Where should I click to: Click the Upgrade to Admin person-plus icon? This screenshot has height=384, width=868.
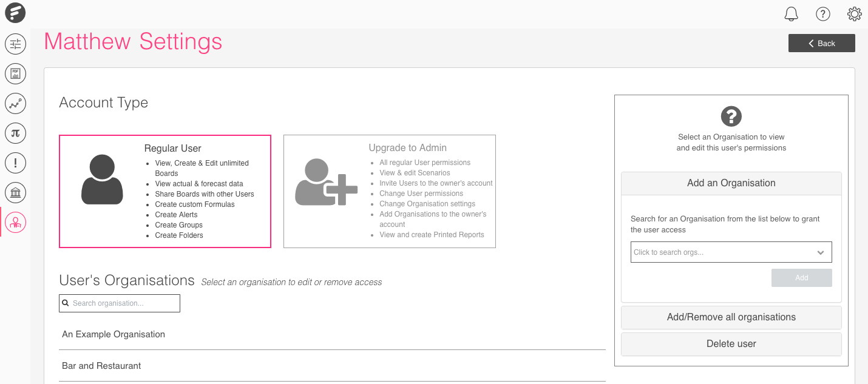[327, 182]
